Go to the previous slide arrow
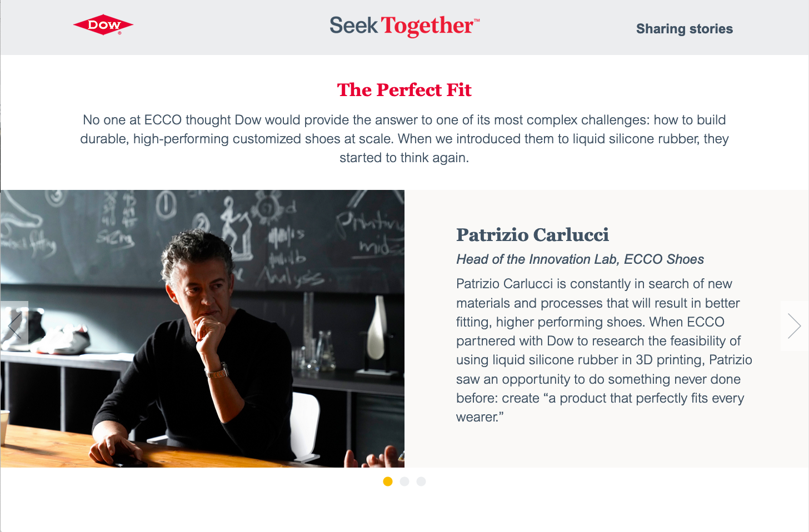 (14, 326)
